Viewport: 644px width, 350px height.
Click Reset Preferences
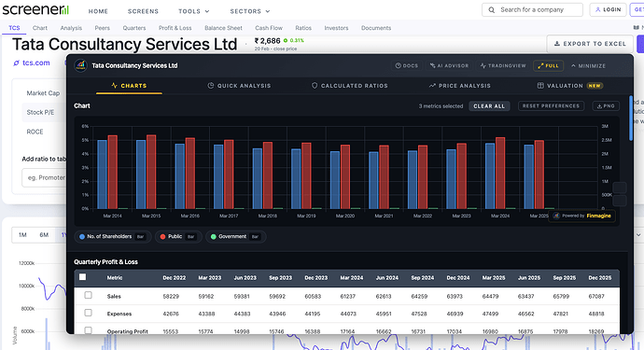pos(551,106)
